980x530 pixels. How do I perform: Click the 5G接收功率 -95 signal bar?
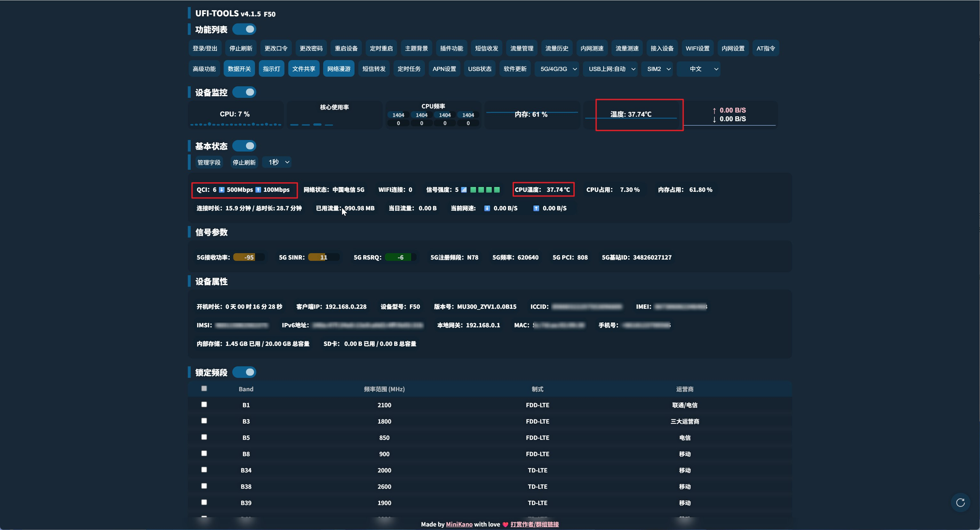[x=249, y=257]
